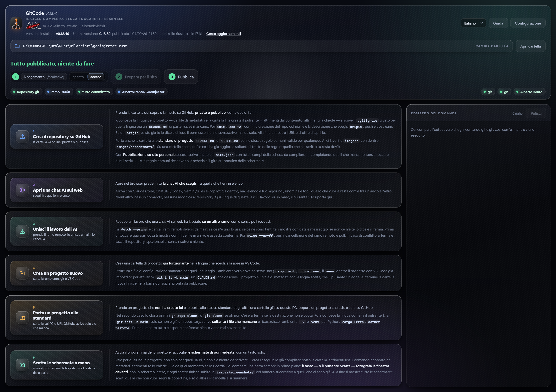
Task: Click the GitCode rocket logo icon
Action: click(16, 23)
